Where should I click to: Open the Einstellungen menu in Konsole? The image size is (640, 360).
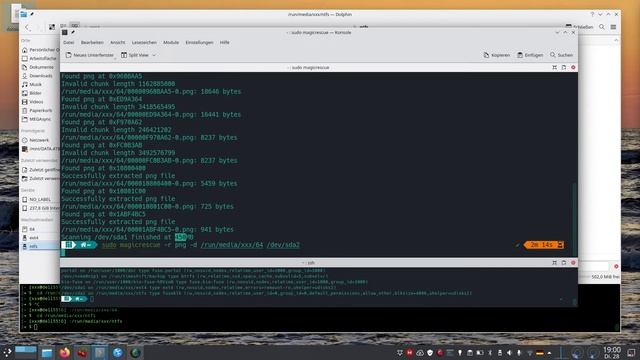click(199, 42)
